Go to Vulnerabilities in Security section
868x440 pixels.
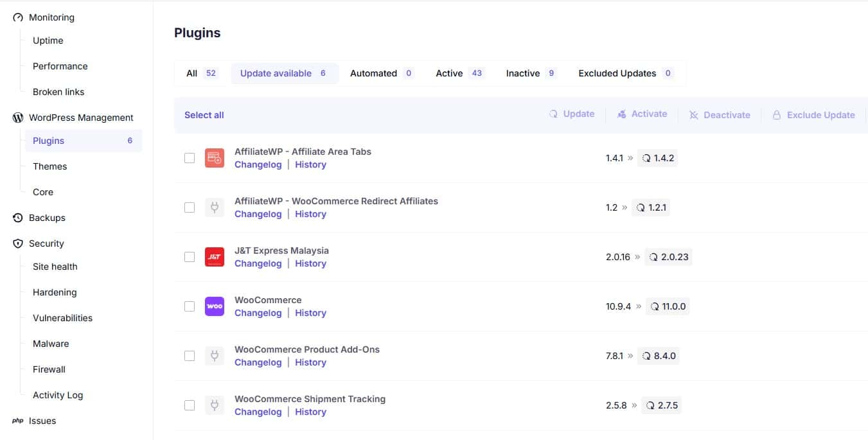point(63,318)
